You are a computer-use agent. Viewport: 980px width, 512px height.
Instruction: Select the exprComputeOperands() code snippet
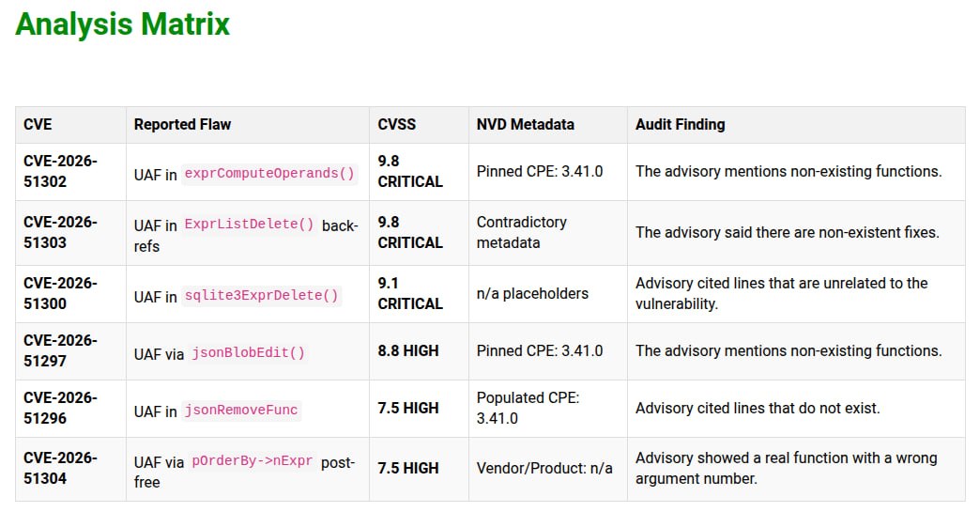tap(269, 173)
